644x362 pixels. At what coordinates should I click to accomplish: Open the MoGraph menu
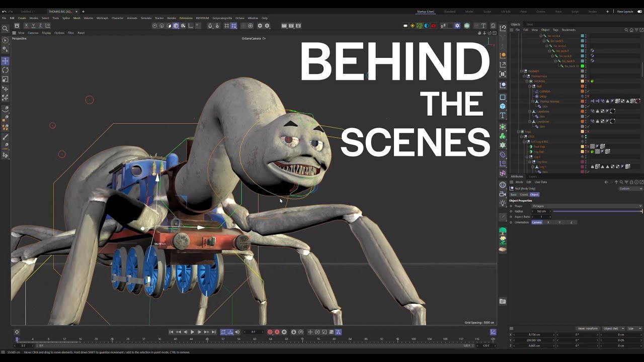[102, 18]
